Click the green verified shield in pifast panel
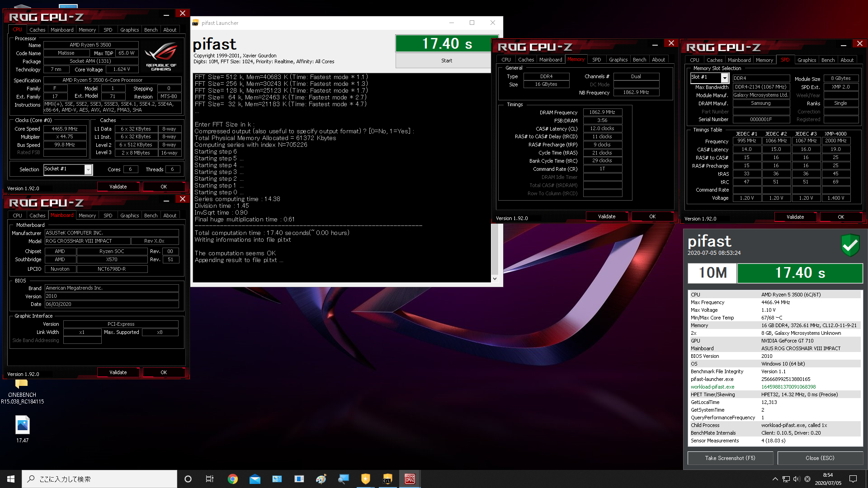The image size is (868, 488). click(850, 245)
